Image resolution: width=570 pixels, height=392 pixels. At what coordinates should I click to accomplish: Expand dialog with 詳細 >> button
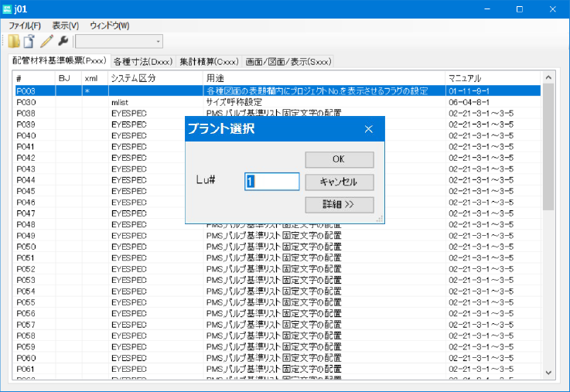tap(340, 205)
